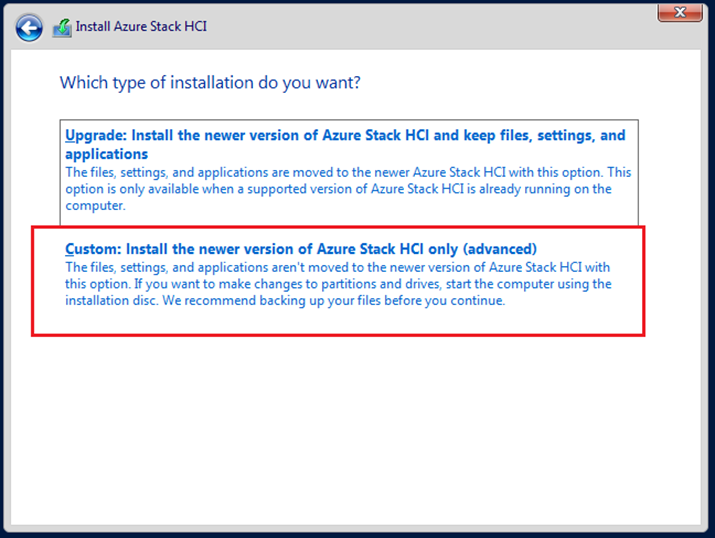Click "Install Azure Stack HCI" title text
Image resolution: width=715 pixels, height=538 pixels.
point(142,27)
